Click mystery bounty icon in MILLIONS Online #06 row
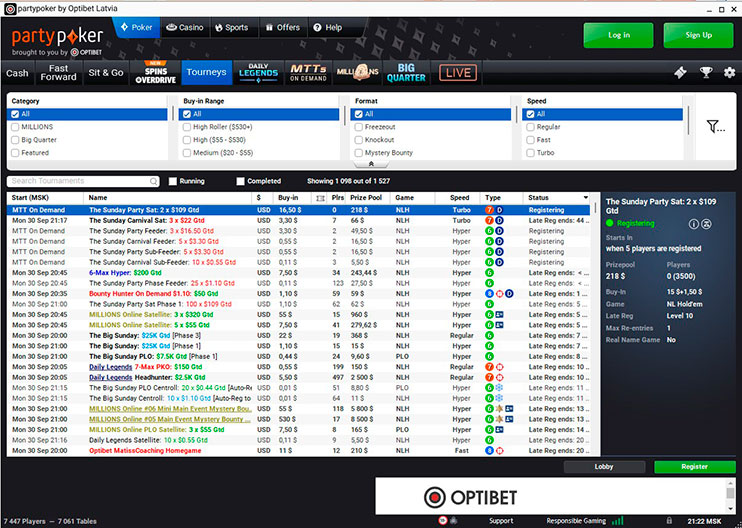 [499, 409]
